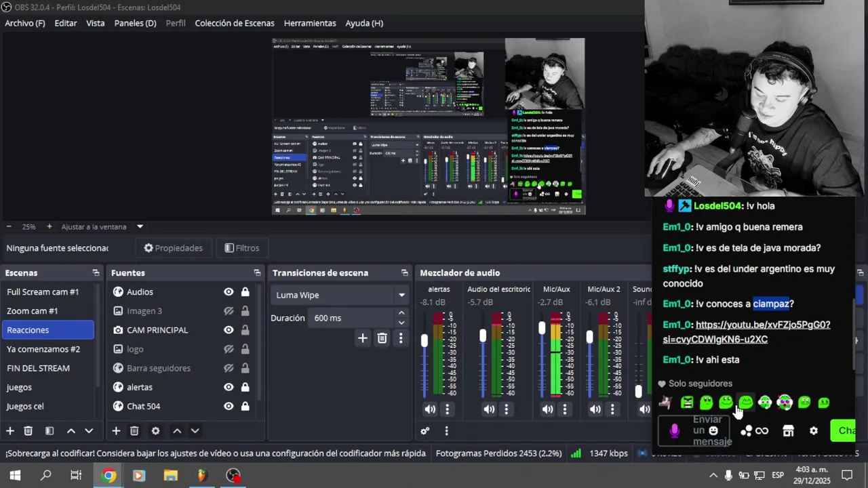Viewport: 868px width, 488px height.
Task: Decrease transition duration with down arrow
Action: pos(401,323)
